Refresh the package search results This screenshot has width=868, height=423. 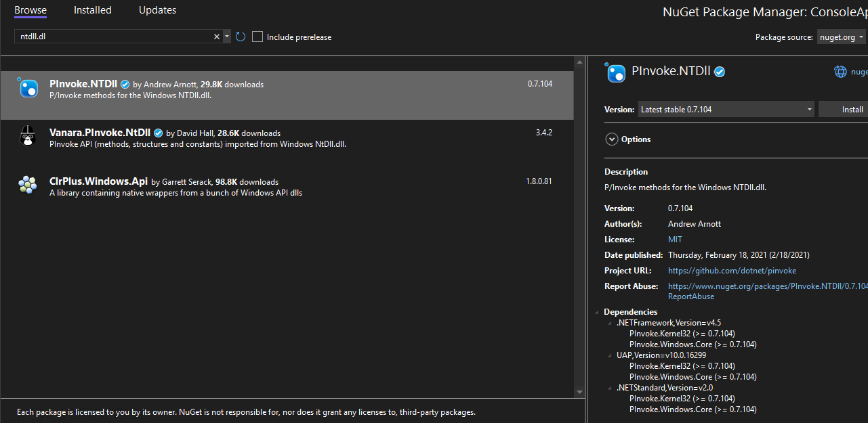[x=241, y=37]
